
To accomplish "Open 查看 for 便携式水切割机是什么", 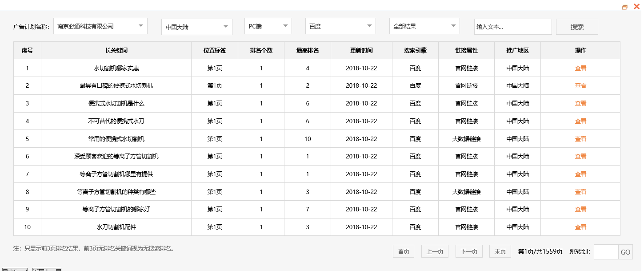I will point(580,103).
